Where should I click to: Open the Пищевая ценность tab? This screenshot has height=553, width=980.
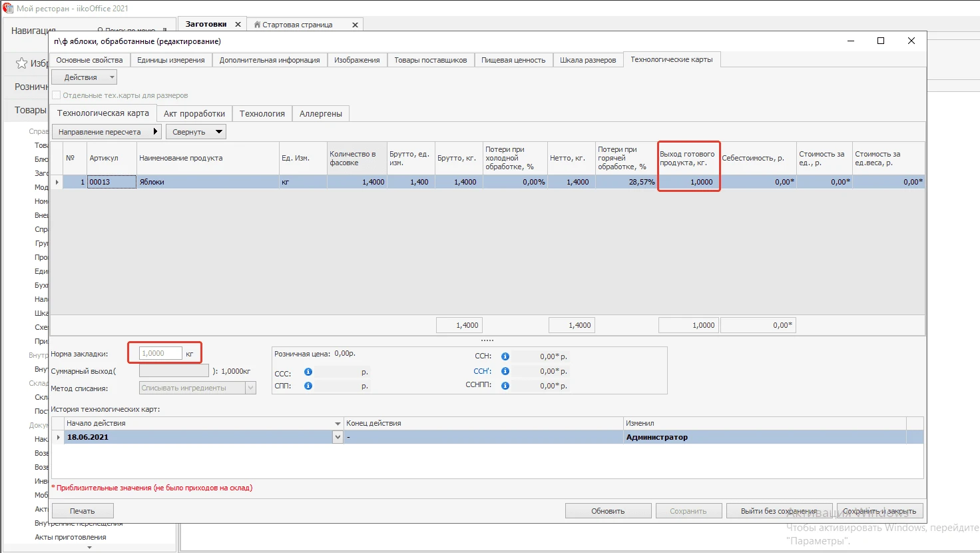(x=513, y=60)
